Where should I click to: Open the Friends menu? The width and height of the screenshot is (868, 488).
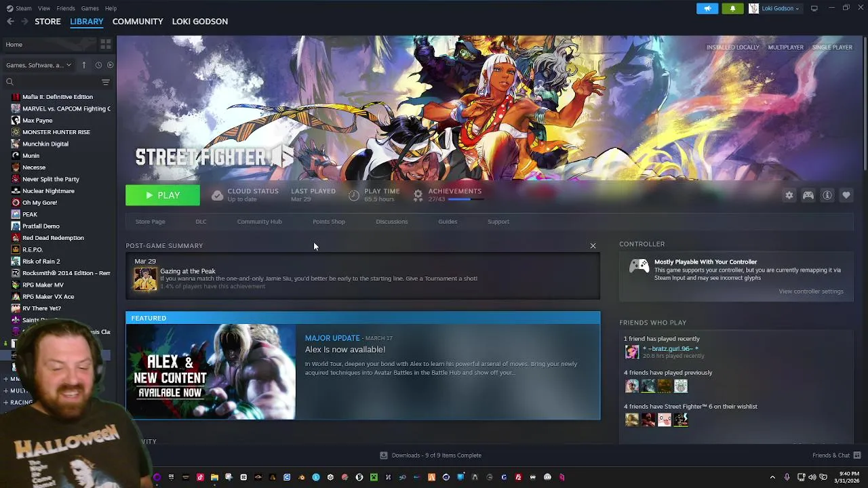click(66, 8)
